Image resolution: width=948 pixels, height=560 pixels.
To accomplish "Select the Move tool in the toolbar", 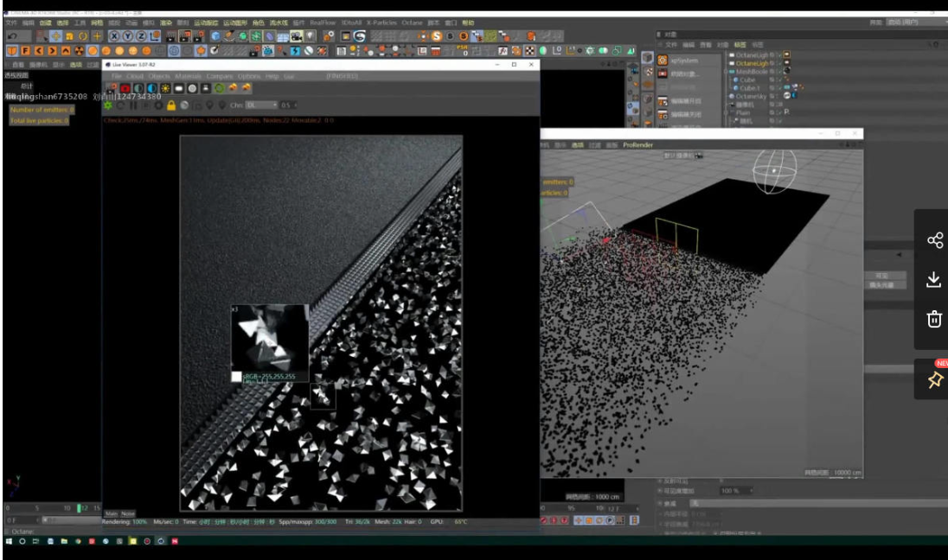I will point(55,36).
